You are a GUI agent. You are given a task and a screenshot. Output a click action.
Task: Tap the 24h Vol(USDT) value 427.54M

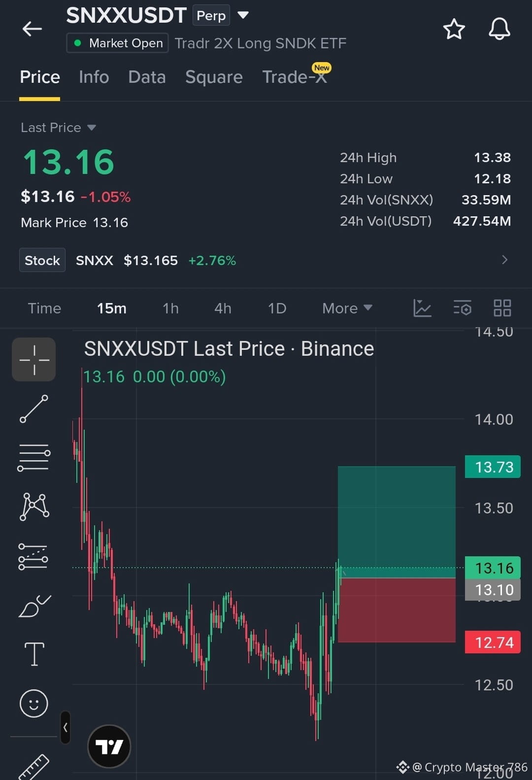click(482, 221)
